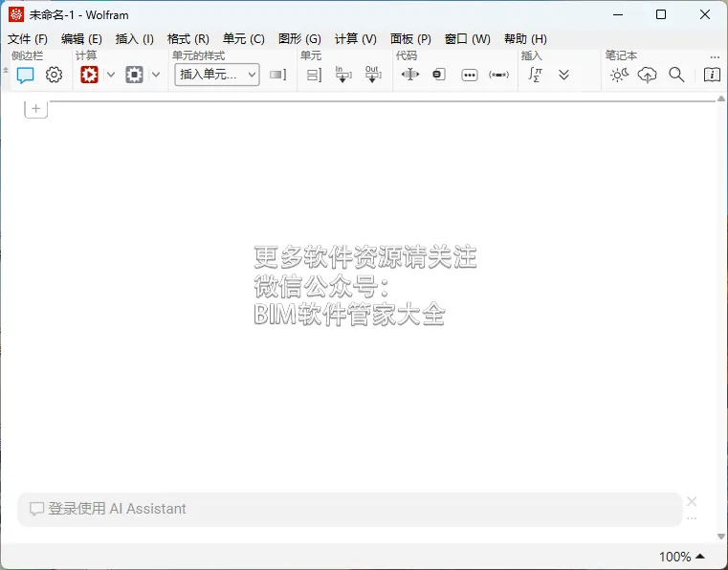The image size is (728, 570).
Task: Click the iconize selection code icon
Action: pos(439,75)
